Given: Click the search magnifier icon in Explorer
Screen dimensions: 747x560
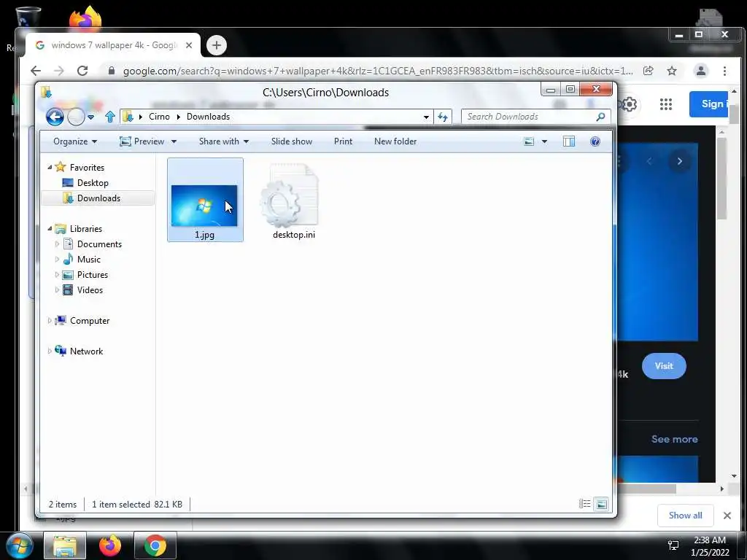Looking at the screenshot, I should click(x=601, y=117).
